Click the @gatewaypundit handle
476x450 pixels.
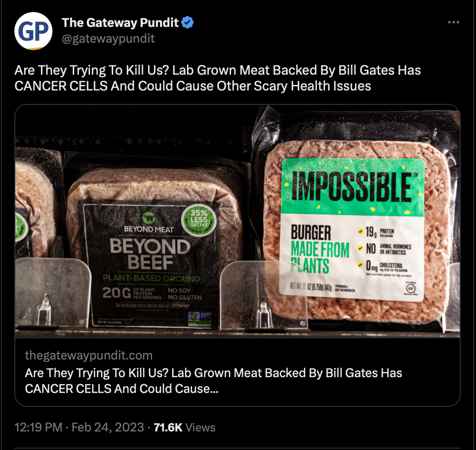[109, 39]
